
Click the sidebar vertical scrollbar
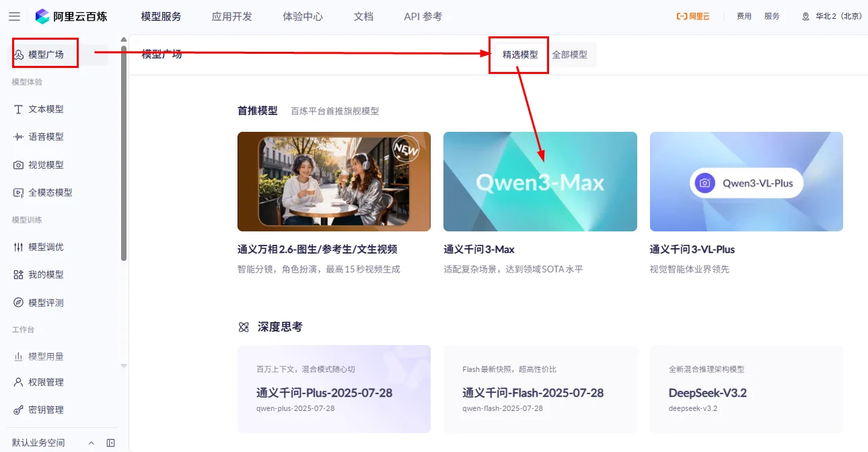point(124,153)
